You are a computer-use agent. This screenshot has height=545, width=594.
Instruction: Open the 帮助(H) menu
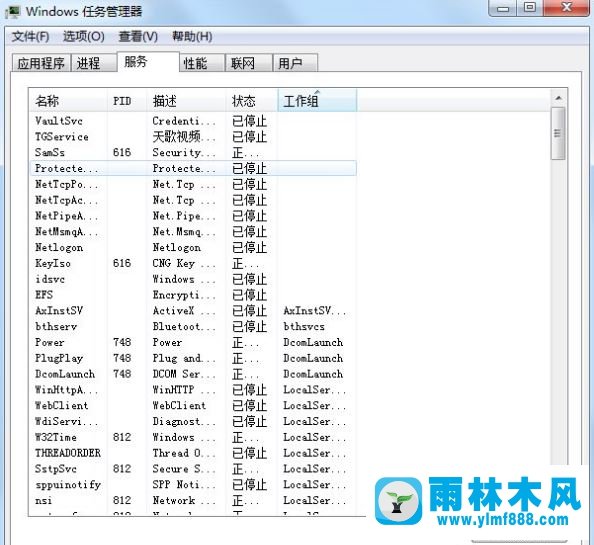pyautogui.click(x=192, y=37)
